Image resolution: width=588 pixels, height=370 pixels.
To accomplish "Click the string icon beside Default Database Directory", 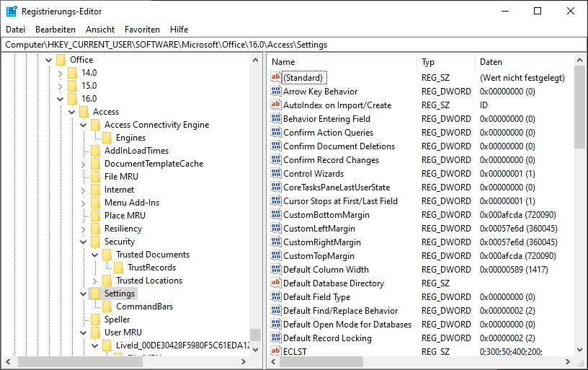I will pos(275,283).
